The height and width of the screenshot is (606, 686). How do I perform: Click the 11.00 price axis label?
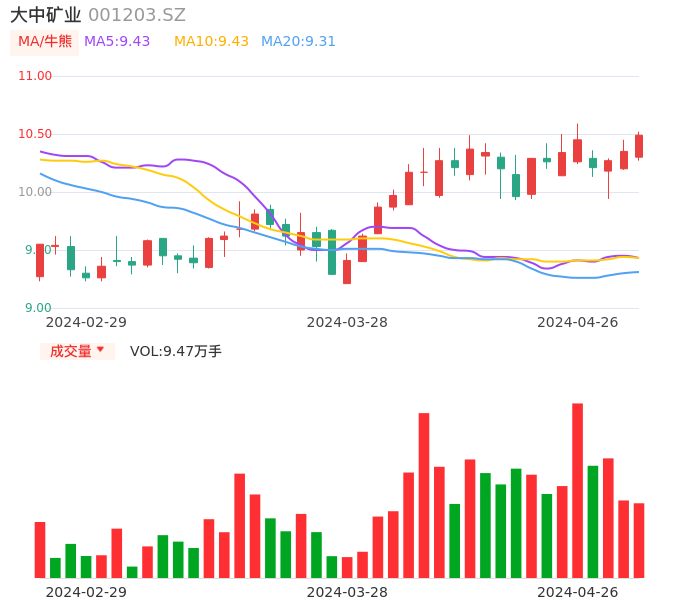click(35, 76)
